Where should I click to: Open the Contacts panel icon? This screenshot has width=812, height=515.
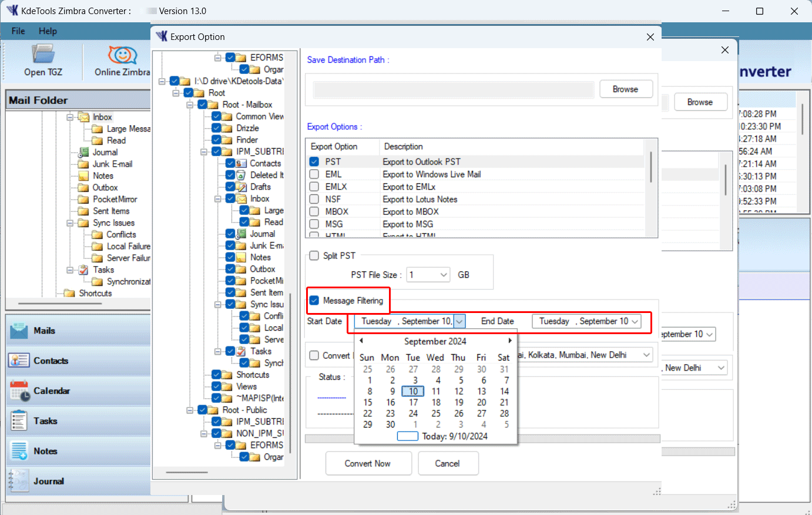[x=19, y=361]
